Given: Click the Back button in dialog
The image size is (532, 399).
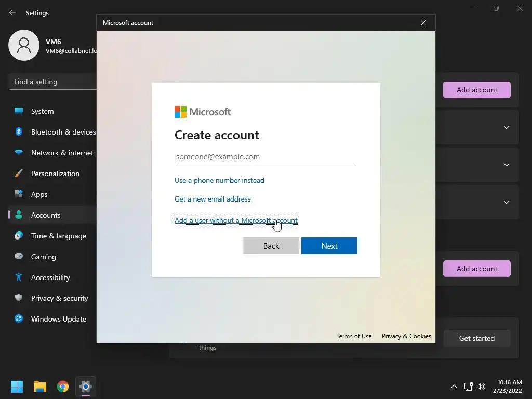Looking at the screenshot, I should tap(271, 246).
